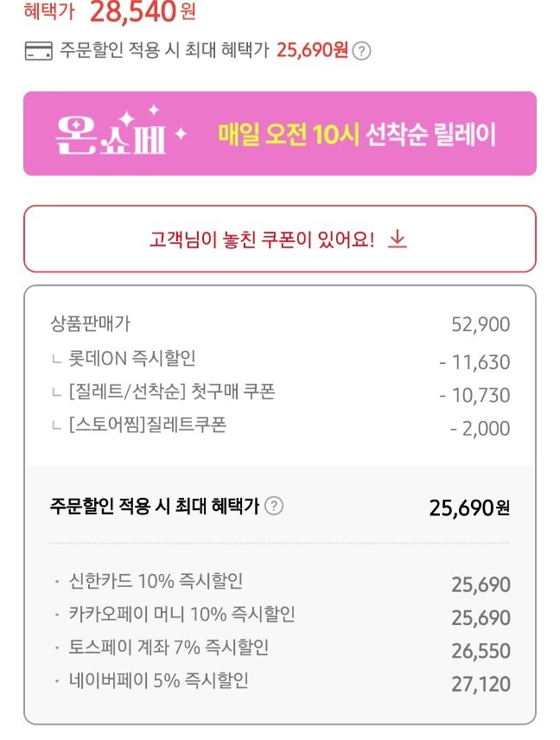Select the [질레트/선착순] 첫구매 쿠폰 entry
The image size is (560, 740).
(170, 392)
